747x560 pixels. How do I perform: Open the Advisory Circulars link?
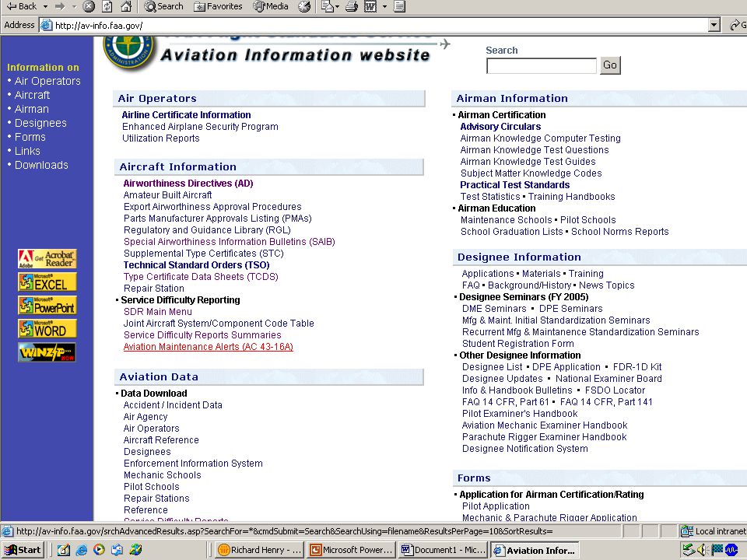click(x=500, y=127)
